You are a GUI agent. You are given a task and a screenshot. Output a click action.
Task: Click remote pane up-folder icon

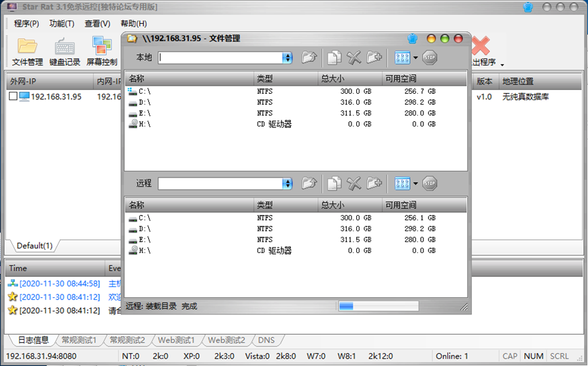[x=309, y=183]
